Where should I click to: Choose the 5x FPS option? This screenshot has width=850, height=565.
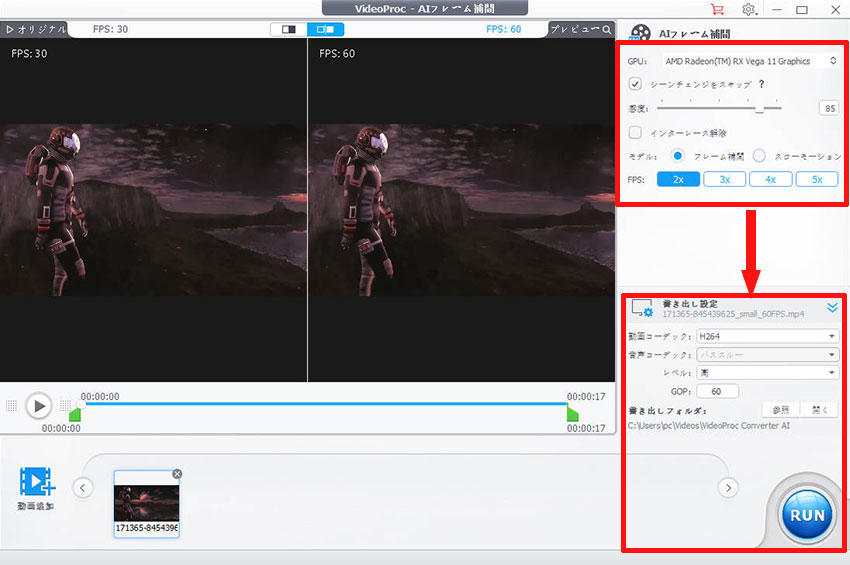point(817,179)
